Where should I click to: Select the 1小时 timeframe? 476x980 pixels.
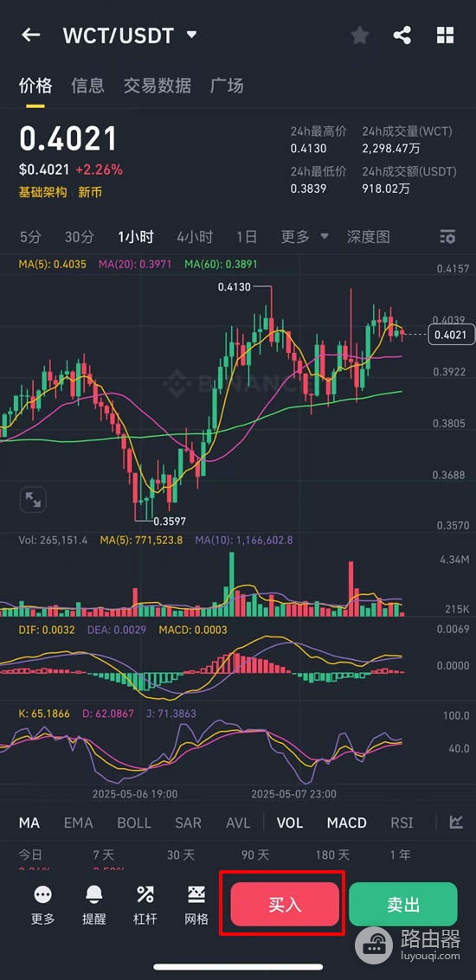(136, 237)
